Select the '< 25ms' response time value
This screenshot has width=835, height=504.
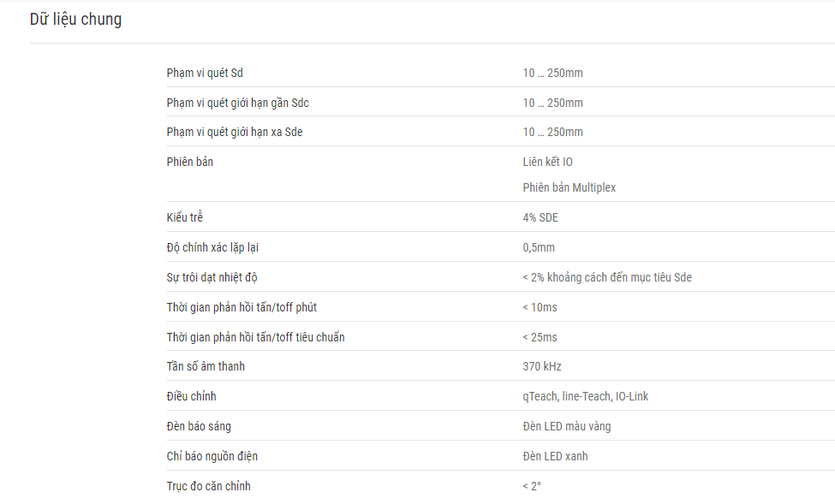coord(540,337)
